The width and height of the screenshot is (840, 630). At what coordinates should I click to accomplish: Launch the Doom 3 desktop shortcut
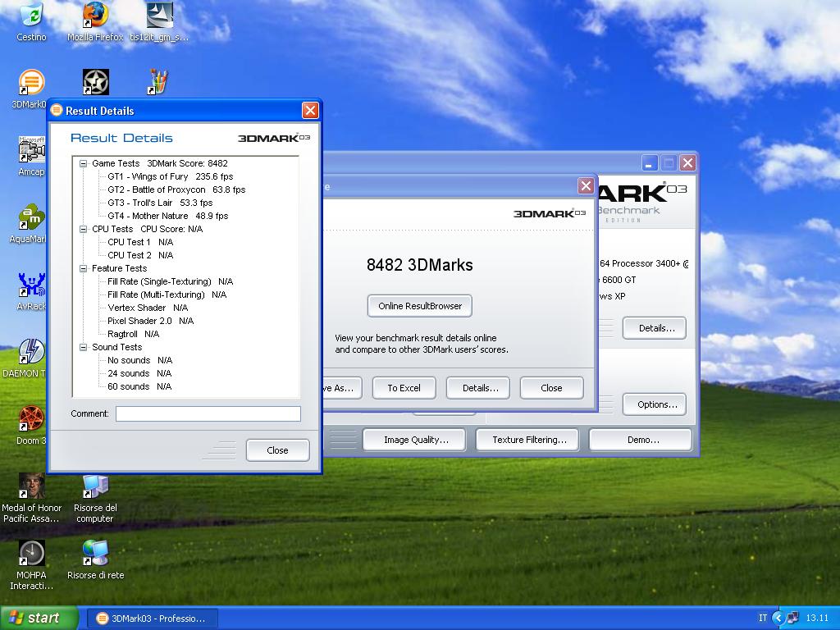(x=31, y=426)
